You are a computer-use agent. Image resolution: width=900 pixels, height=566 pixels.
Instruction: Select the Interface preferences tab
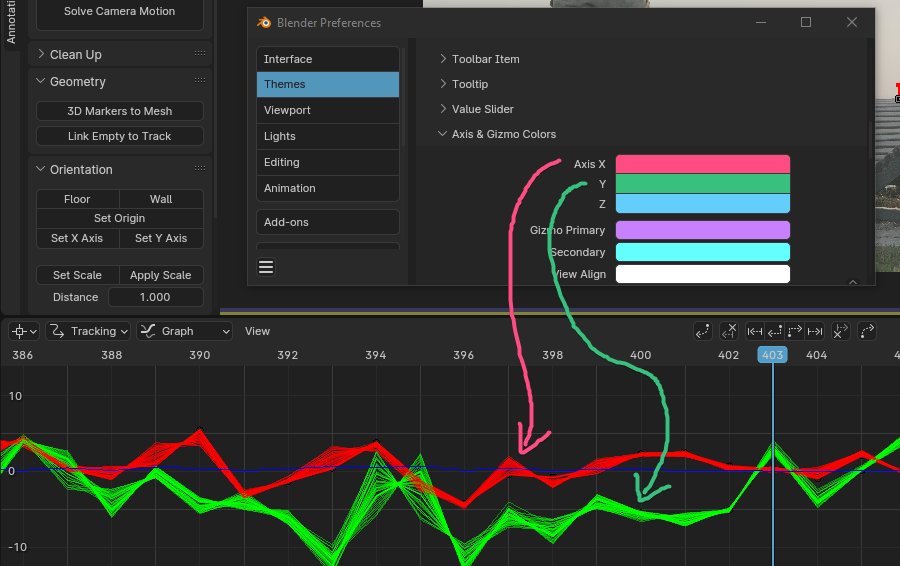328,59
